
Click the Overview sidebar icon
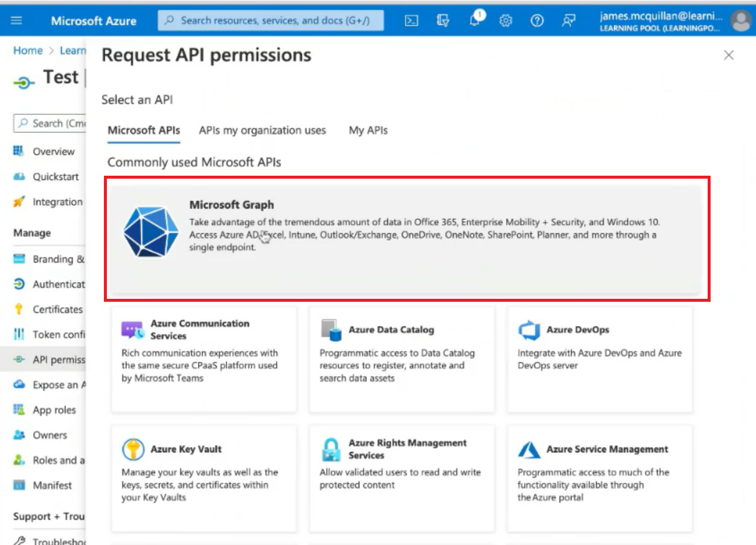pyautogui.click(x=19, y=151)
